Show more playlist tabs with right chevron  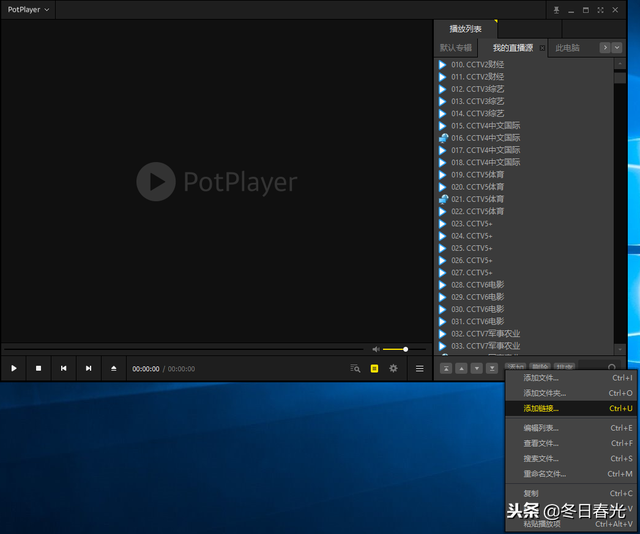point(605,48)
